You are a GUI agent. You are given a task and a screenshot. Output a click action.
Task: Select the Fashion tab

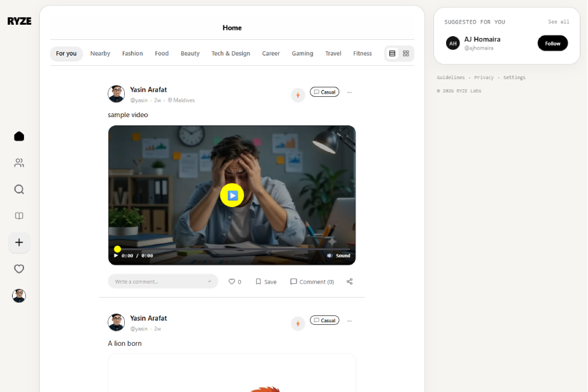132,54
